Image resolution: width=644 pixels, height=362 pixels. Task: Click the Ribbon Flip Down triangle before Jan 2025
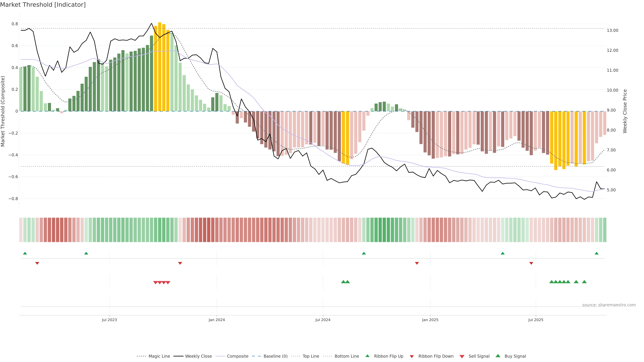[417, 263]
